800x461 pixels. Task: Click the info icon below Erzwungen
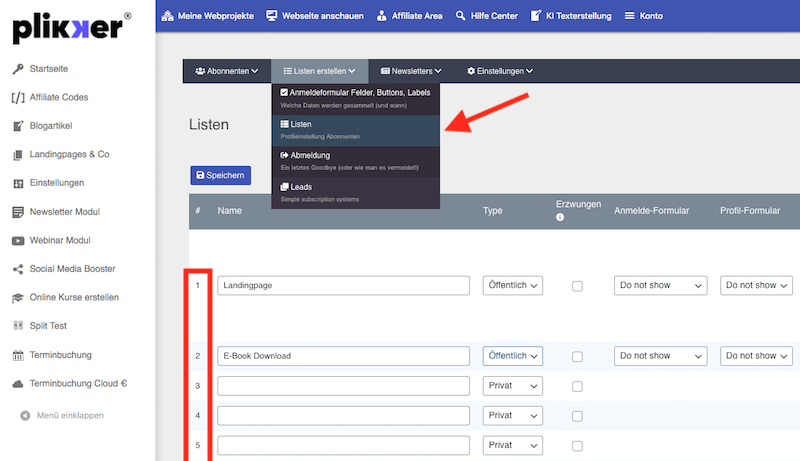pyautogui.click(x=561, y=217)
